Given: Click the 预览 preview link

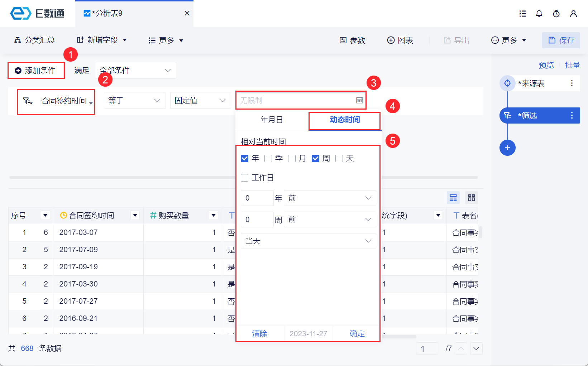Looking at the screenshot, I should pyautogui.click(x=546, y=65).
